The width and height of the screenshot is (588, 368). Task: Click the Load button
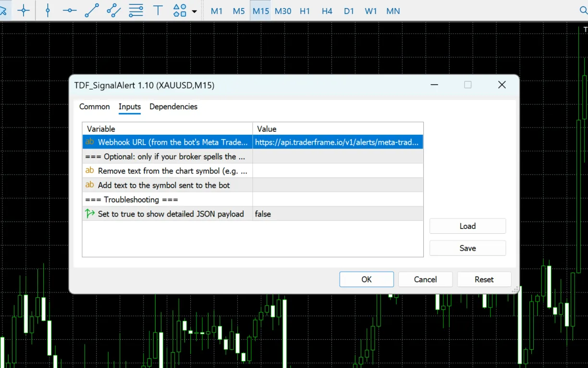pos(467,226)
